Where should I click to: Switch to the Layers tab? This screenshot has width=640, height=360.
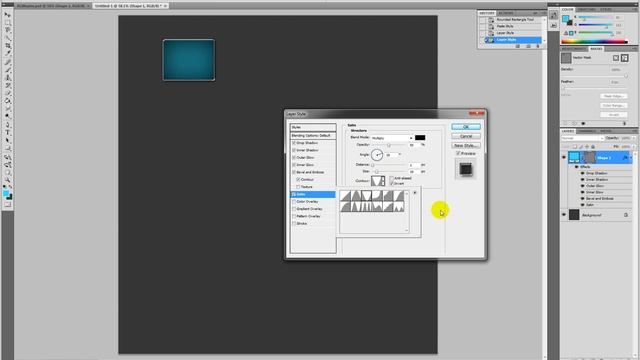[x=568, y=131]
